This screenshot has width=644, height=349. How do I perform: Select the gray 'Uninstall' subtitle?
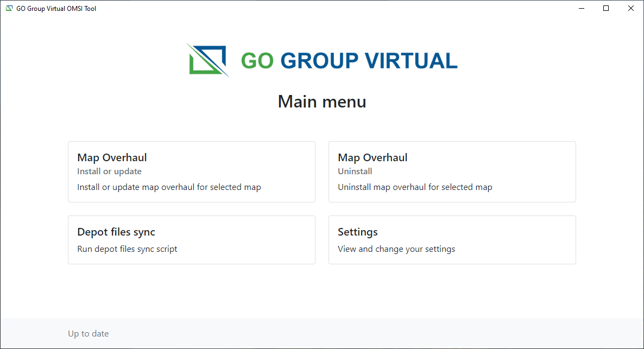[355, 172]
